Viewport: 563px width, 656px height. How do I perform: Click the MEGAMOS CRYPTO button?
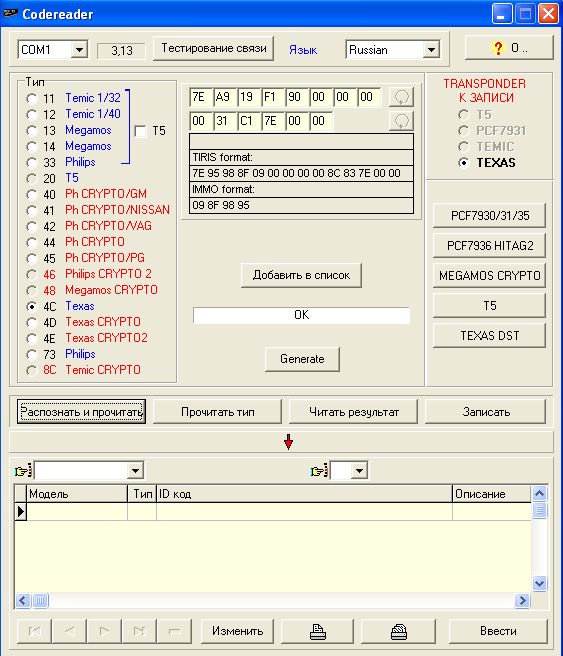490,276
